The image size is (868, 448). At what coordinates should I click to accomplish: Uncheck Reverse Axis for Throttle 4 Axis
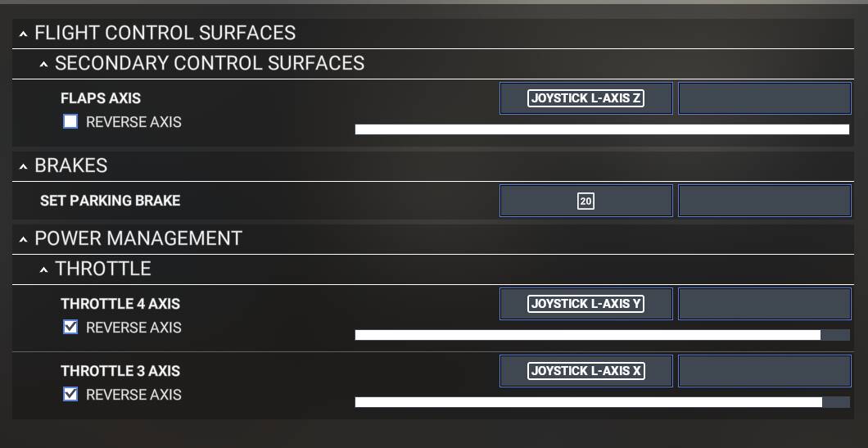click(x=71, y=328)
